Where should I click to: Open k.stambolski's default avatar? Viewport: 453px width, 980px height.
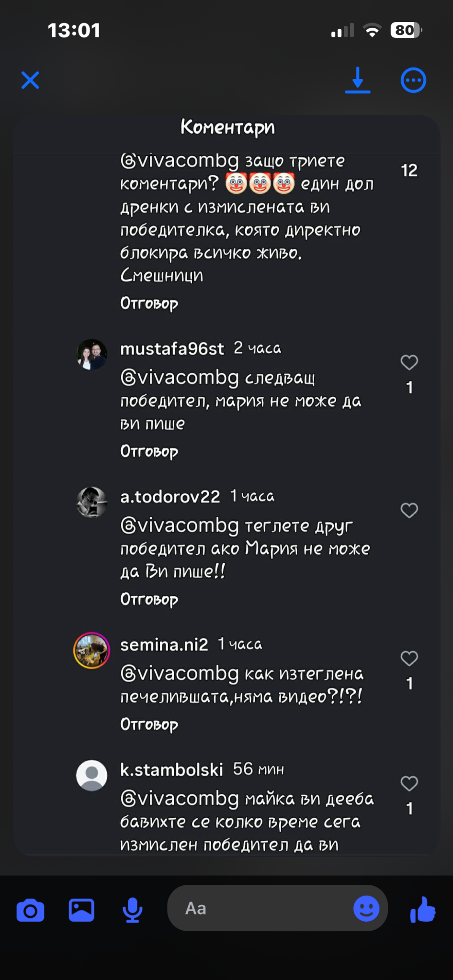coord(92,776)
